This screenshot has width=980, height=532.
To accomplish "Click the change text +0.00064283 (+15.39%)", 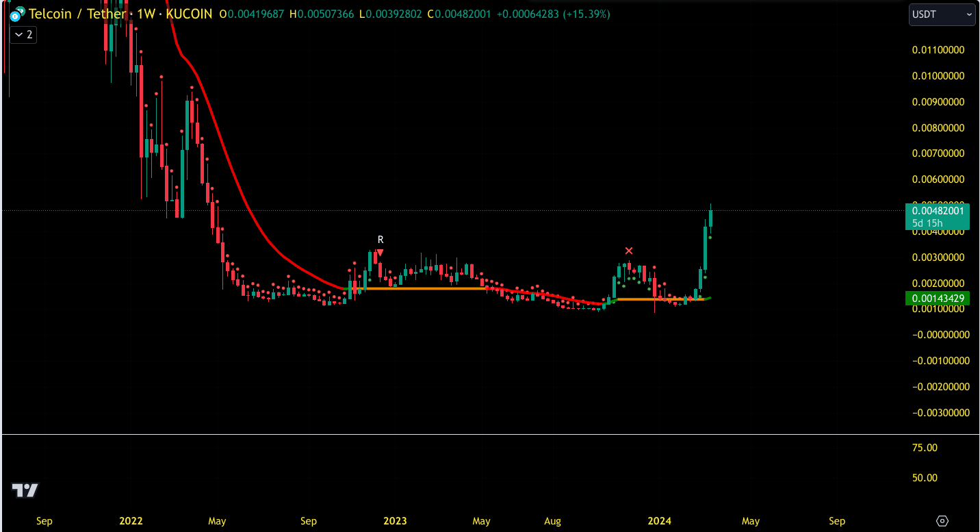I will [x=552, y=14].
